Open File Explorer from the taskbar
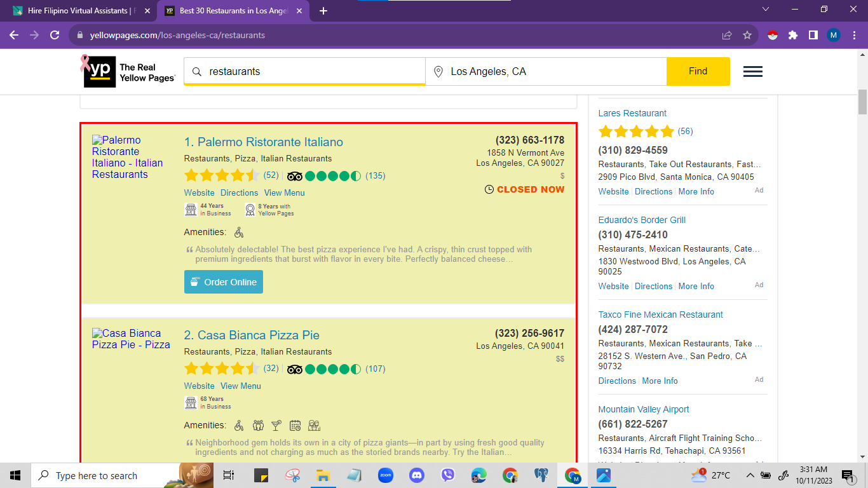The image size is (868, 488). [x=323, y=475]
